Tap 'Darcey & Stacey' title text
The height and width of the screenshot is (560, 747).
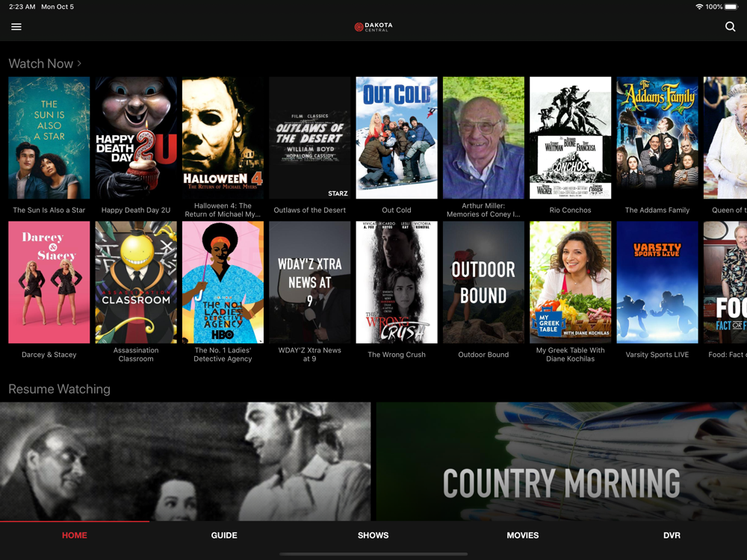(x=49, y=354)
